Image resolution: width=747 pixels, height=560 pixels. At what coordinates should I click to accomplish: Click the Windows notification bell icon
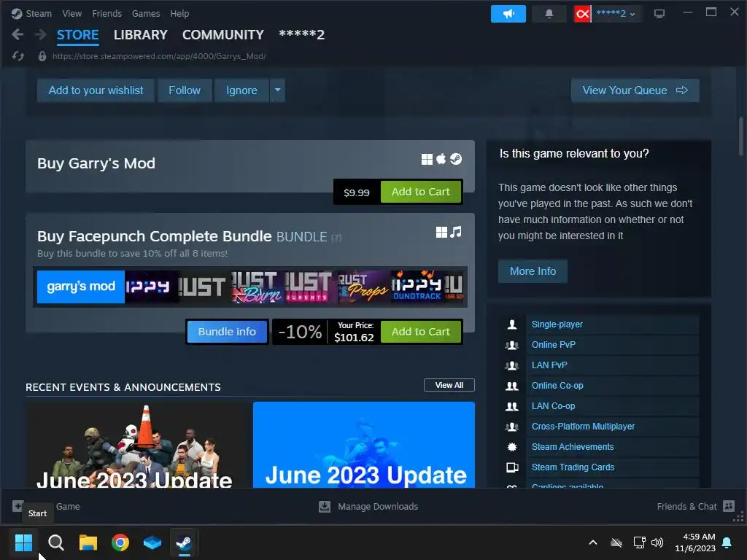point(727,542)
